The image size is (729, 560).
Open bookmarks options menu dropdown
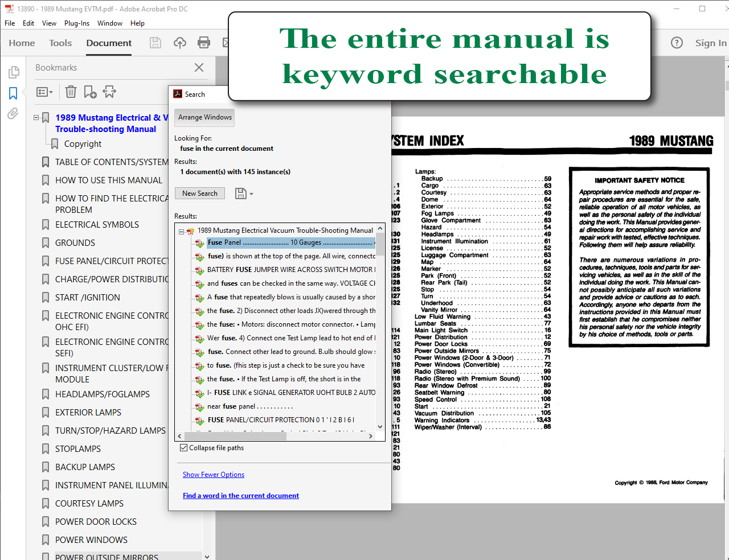click(x=44, y=92)
